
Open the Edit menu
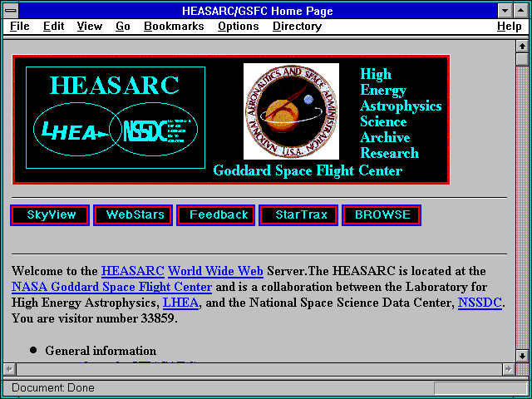coord(53,27)
